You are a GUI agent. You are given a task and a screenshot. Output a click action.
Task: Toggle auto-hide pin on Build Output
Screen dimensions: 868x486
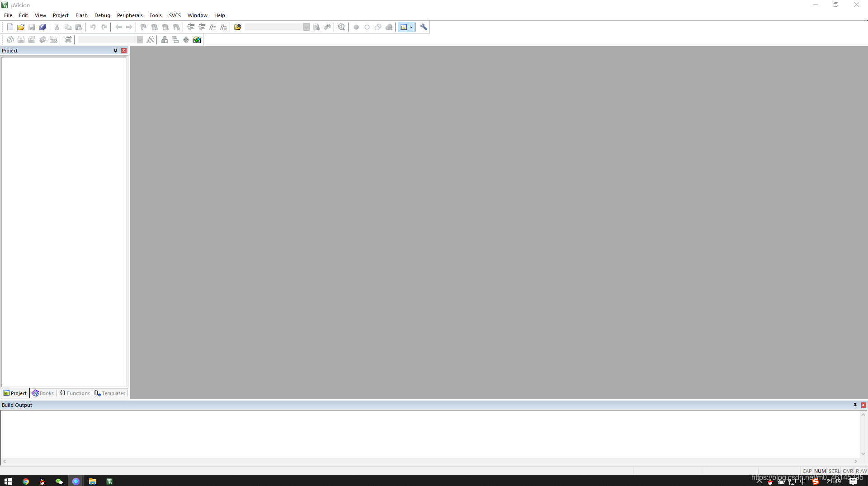coord(855,405)
